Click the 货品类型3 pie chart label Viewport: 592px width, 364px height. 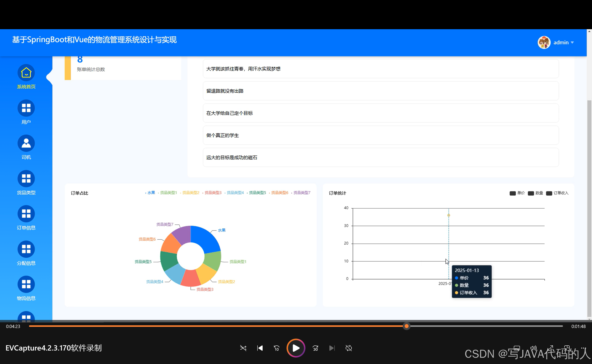[205, 289]
